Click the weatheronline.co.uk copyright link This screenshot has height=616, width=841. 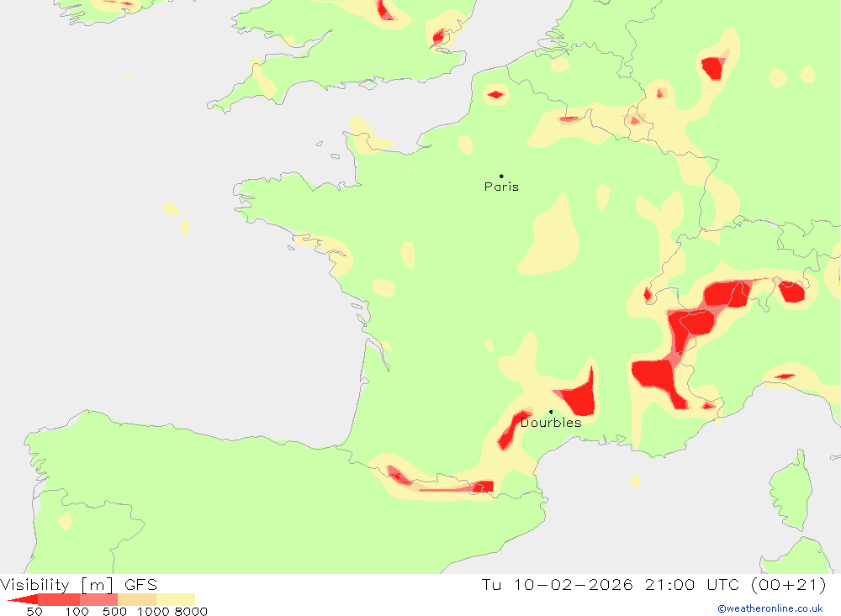770,608
